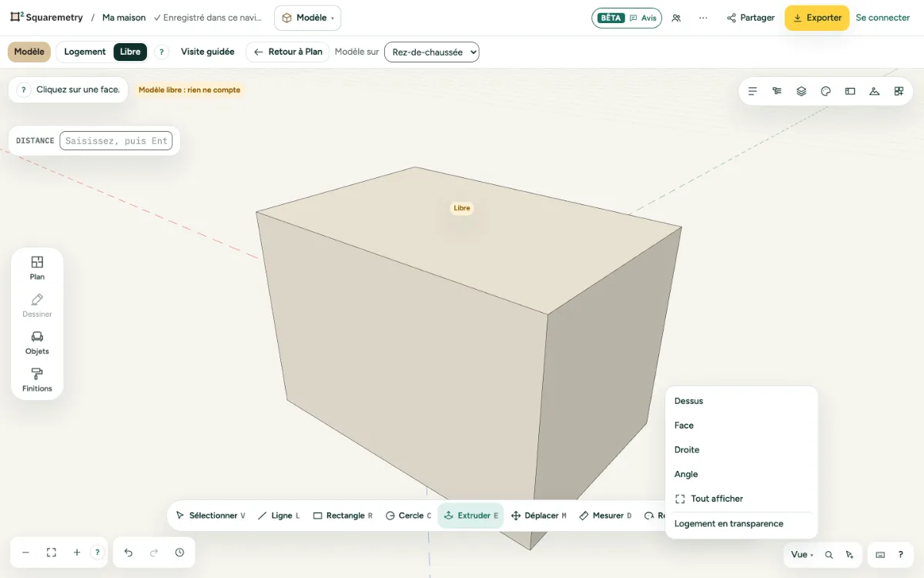Open the collaborators people icon
Screen dimensions: 924x578
[x=676, y=18]
